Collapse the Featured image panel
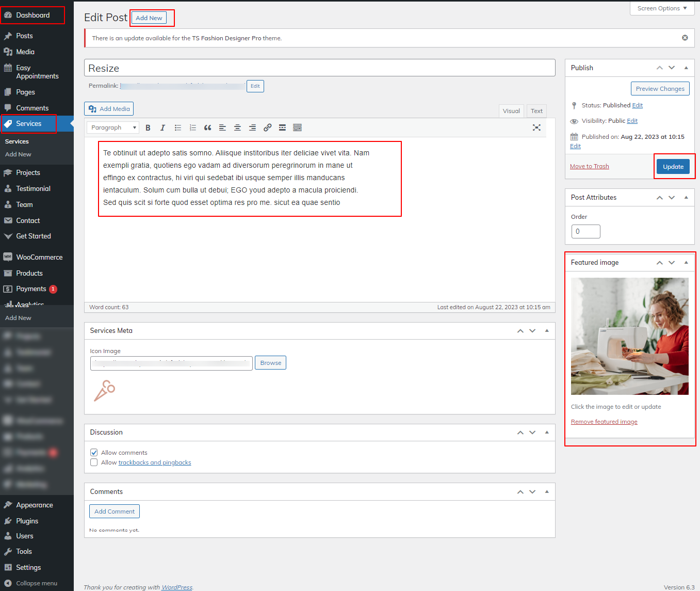Viewport: 700px width, 591px height. (x=686, y=262)
